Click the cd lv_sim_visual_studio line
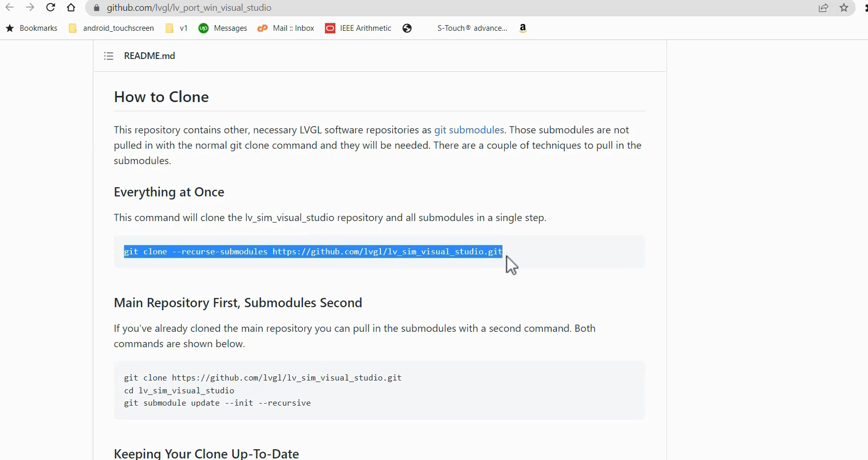Viewport: 868px width, 460px height. pos(179,391)
